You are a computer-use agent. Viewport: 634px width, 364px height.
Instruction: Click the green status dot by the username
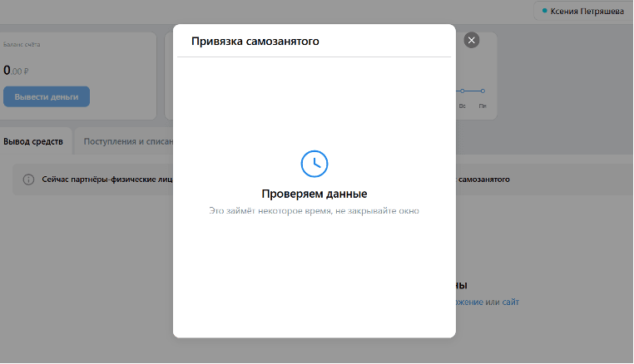[x=545, y=11]
